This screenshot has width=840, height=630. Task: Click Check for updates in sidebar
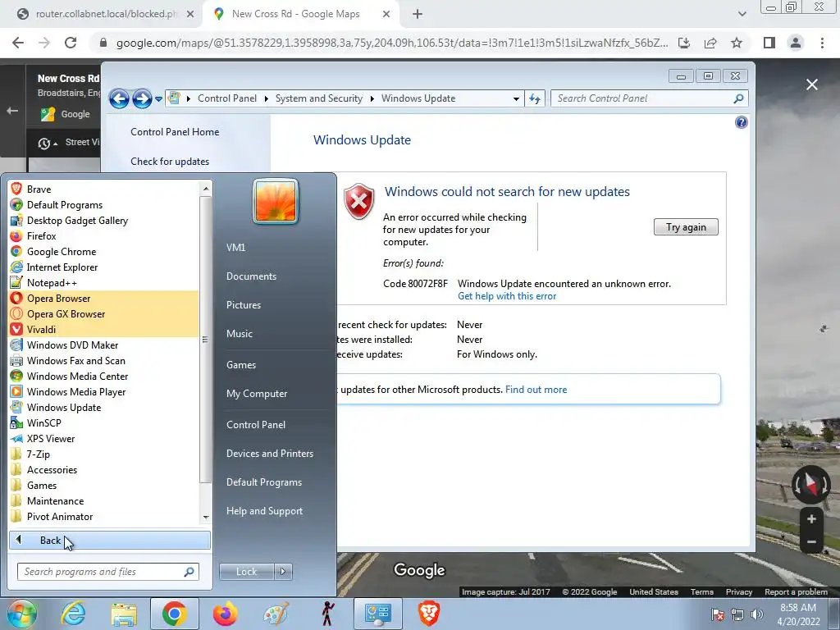(170, 162)
